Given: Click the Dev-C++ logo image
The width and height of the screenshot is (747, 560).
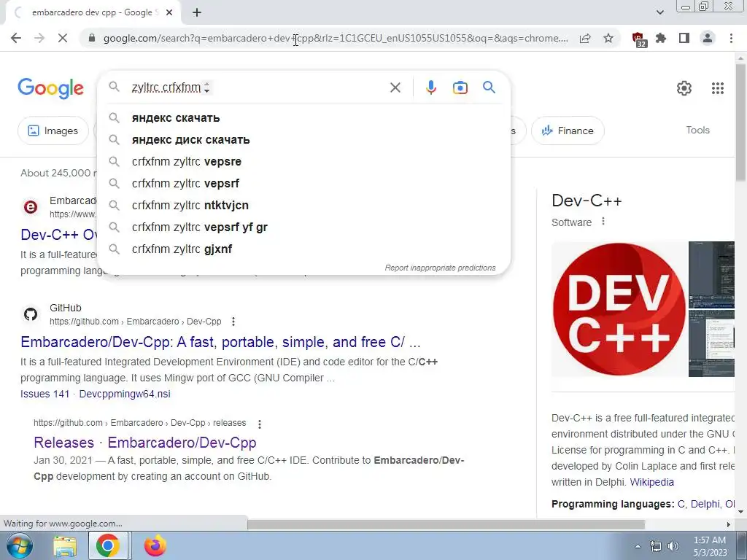Looking at the screenshot, I should pos(619,309).
